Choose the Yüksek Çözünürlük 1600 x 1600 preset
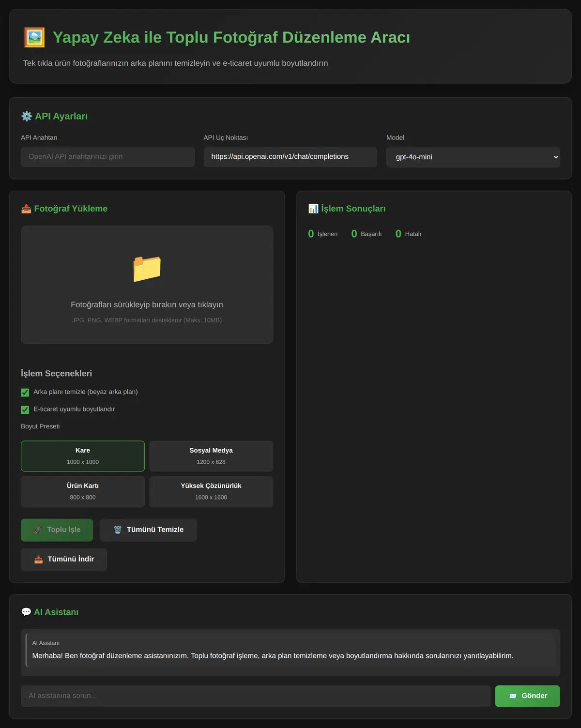The width and height of the screenshot is (581, 728). [x=211, y=492]
